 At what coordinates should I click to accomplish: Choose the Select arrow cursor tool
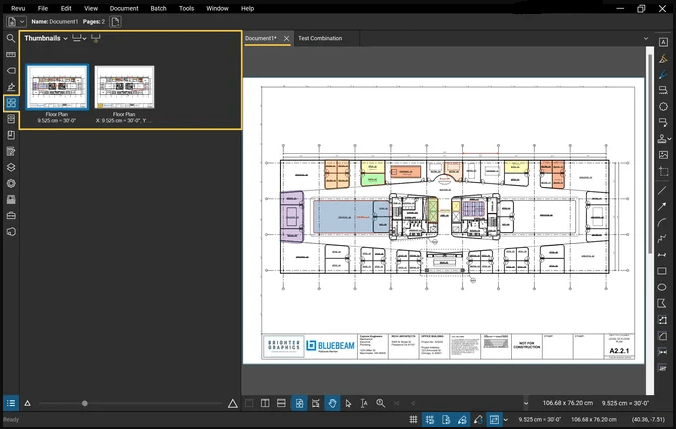[348, 403]
